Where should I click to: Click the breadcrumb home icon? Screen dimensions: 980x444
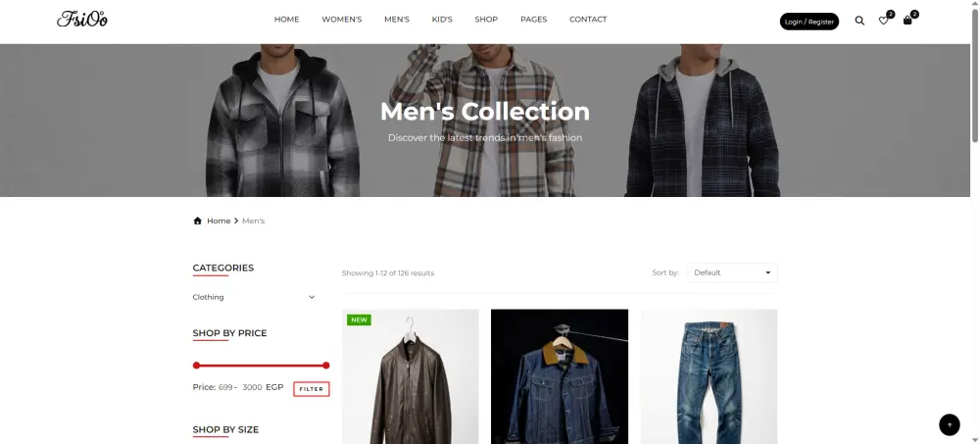(198, 221)
